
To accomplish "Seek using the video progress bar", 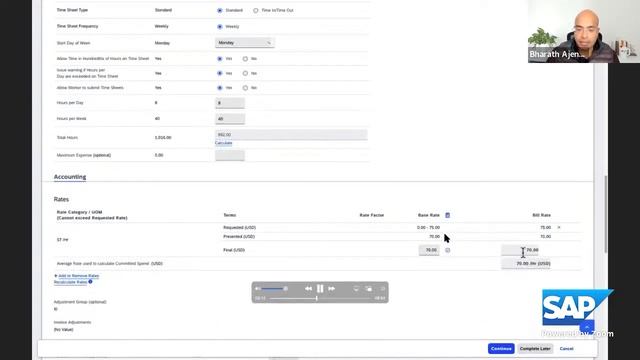I will tap(321, 298).
